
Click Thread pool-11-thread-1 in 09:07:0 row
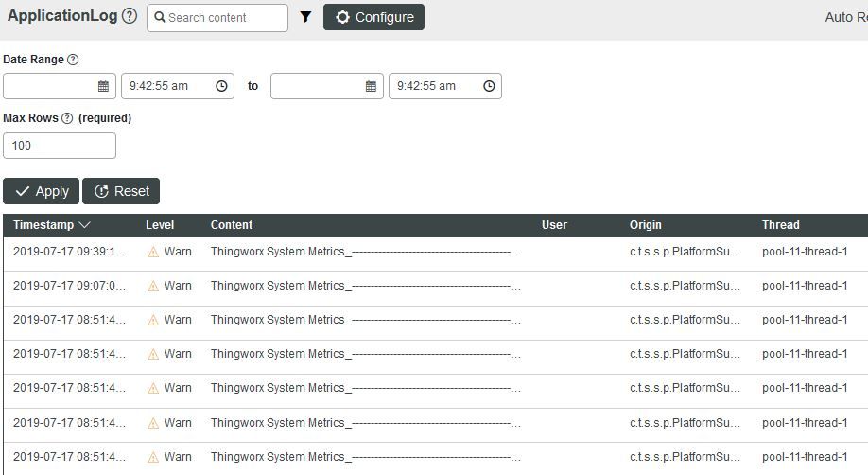coord(805,286)
